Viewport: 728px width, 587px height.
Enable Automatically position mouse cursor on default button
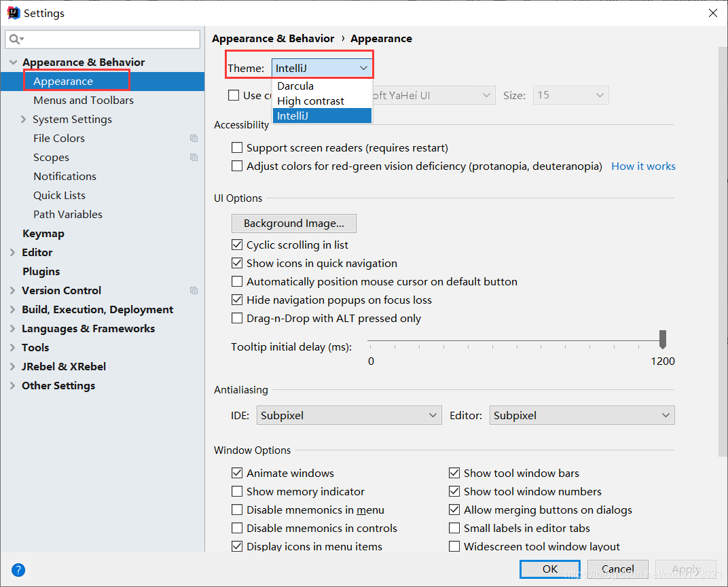(237, 281)
